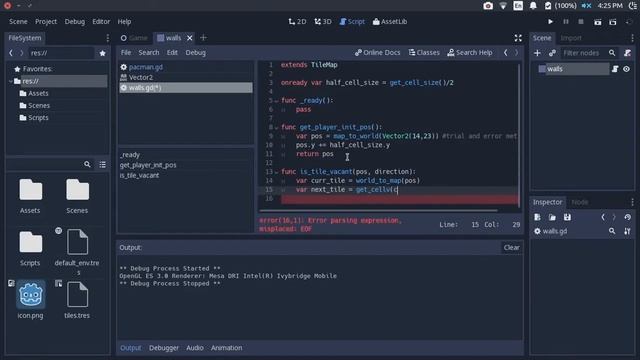
Task: Open script attached to walls node
Action: click(615, 69)
